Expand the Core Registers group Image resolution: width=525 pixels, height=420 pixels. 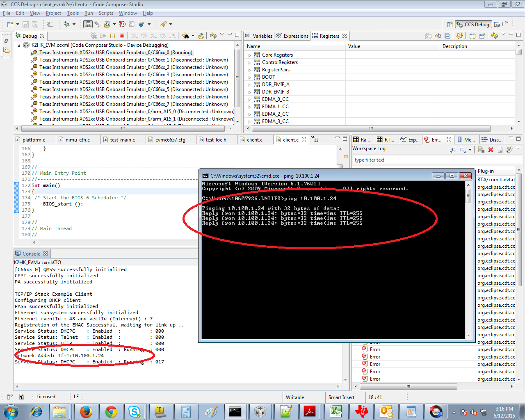coord(249,55)
